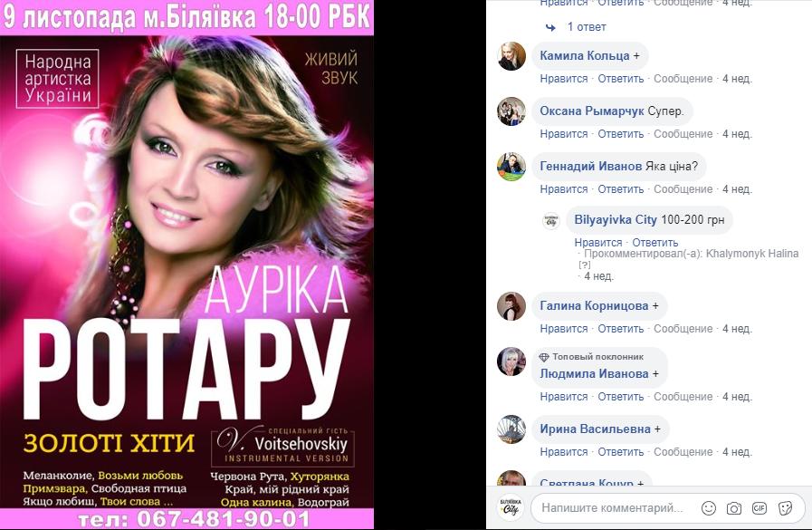Image resolution: width=812 pixels, height=530 pixels.
Task: Open the emoji picker in comment box
Action: 709,508
